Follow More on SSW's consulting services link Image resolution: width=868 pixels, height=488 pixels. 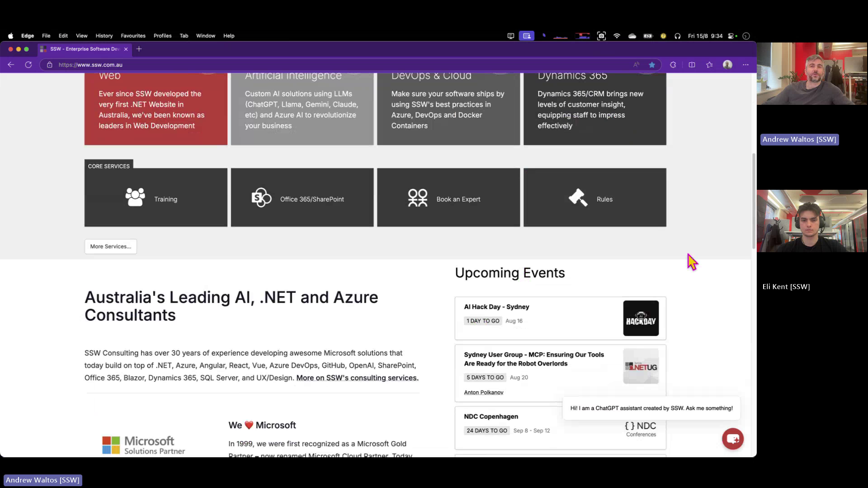357,378
